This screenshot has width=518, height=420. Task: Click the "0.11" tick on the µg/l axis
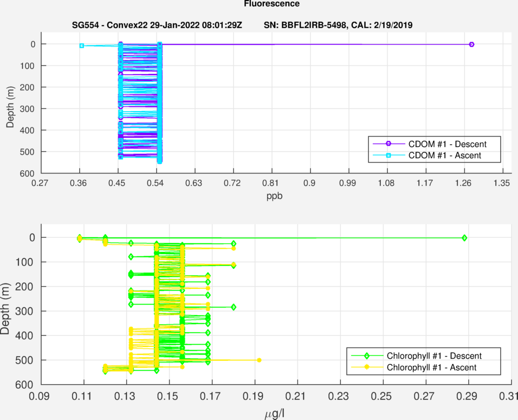point(82,396)
